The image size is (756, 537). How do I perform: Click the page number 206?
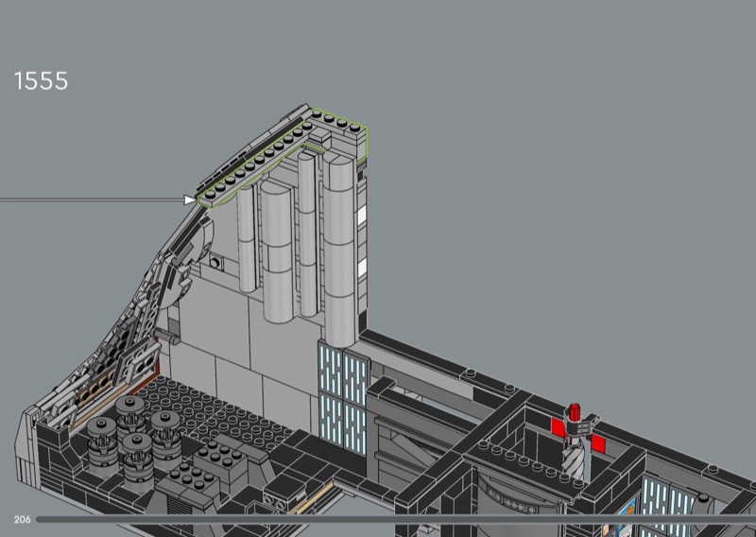click(21, 520)
